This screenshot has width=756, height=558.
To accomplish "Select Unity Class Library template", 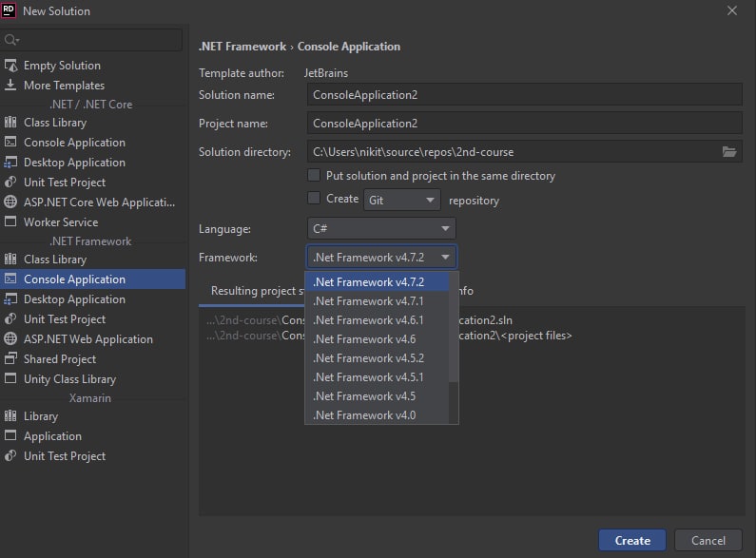I will tap(92, 378).
